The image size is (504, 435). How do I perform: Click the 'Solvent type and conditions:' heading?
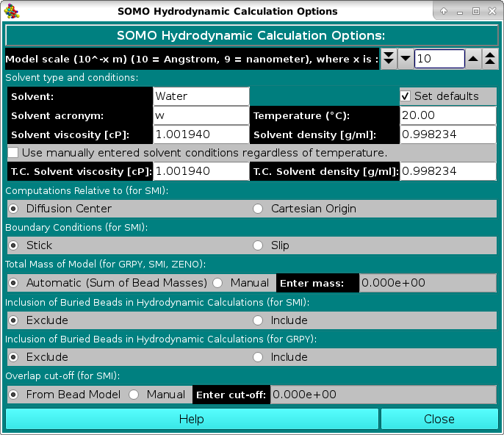72,77
